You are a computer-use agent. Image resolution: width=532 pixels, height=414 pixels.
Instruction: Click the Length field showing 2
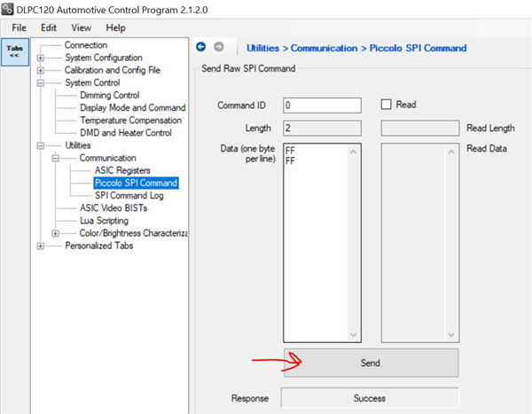322,128
